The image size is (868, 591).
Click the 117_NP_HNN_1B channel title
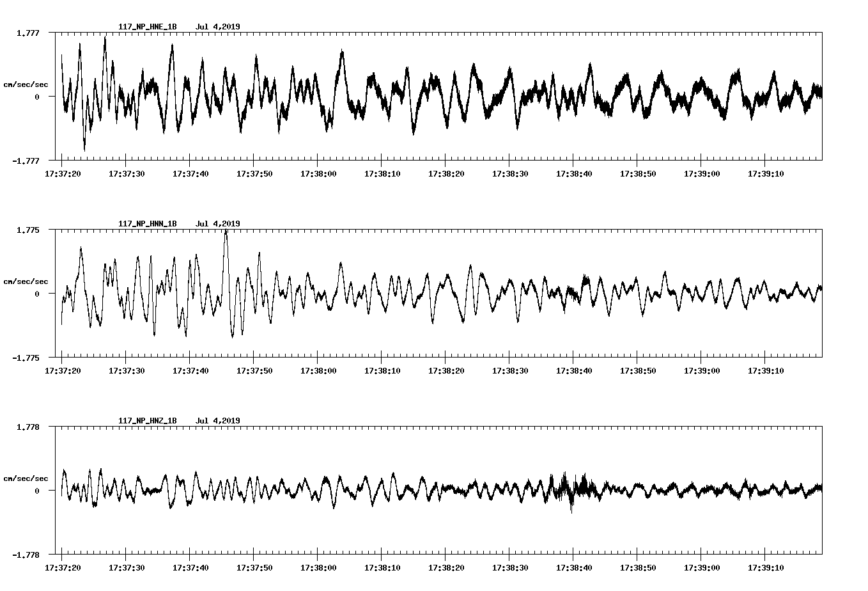click(148, 224)
